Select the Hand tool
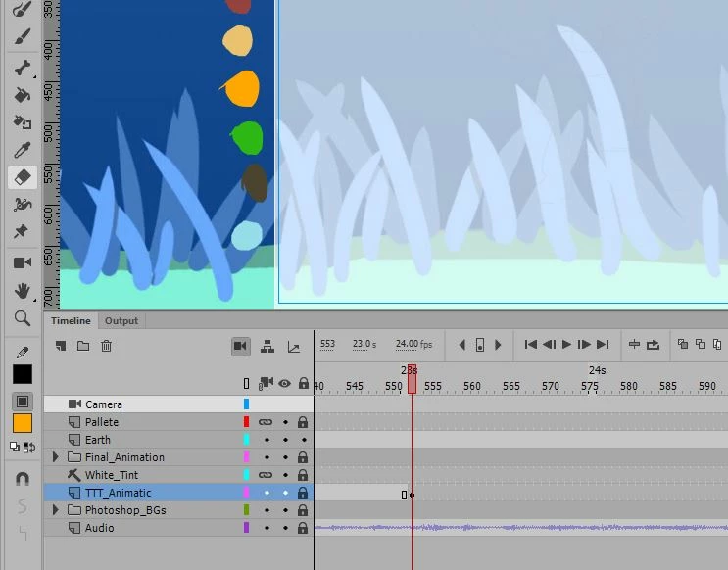Image resolution: width=728 pixels, height=570 pixels. [23, 291]
